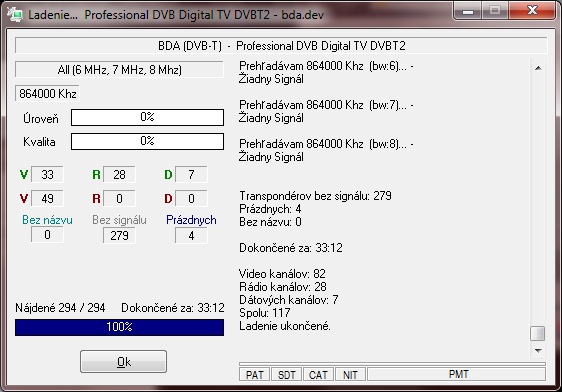The image size is (562, 392).
Task: Click Video kanálov: 82 log line
Action: 282,274
